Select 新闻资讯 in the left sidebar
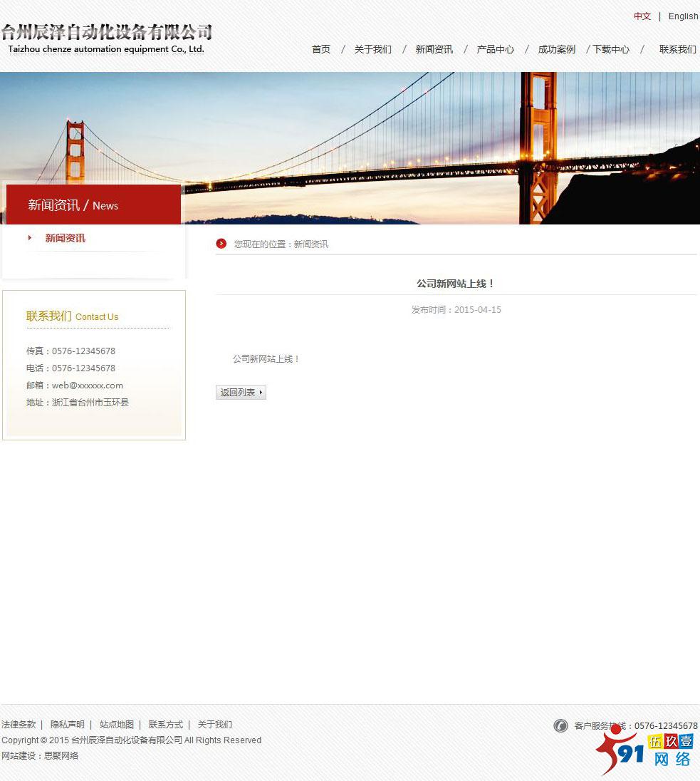 pyautogui.click(x=66, y=238)
